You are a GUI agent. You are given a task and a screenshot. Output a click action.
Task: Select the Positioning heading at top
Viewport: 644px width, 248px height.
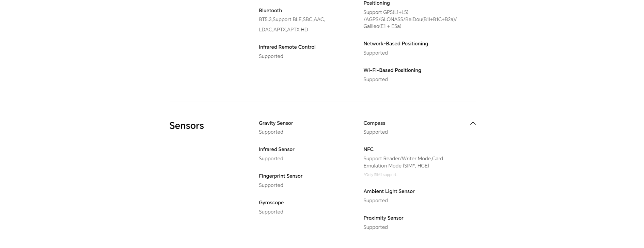click(377, 3)
